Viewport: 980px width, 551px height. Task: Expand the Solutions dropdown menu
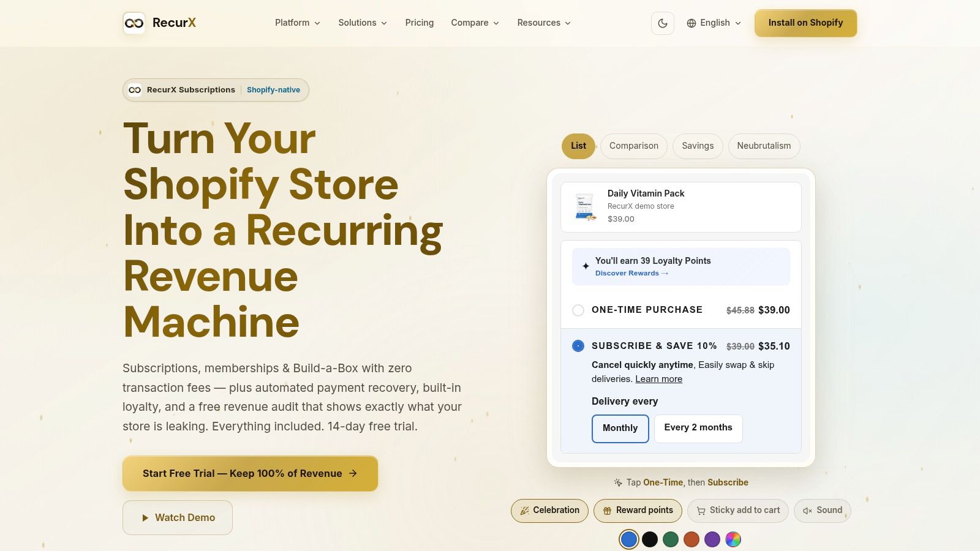[363, 23]
